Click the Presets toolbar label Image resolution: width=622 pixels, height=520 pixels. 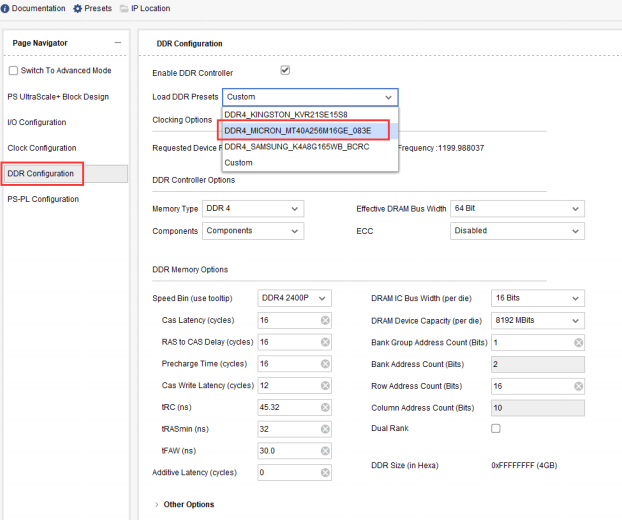tap(98, 8)
